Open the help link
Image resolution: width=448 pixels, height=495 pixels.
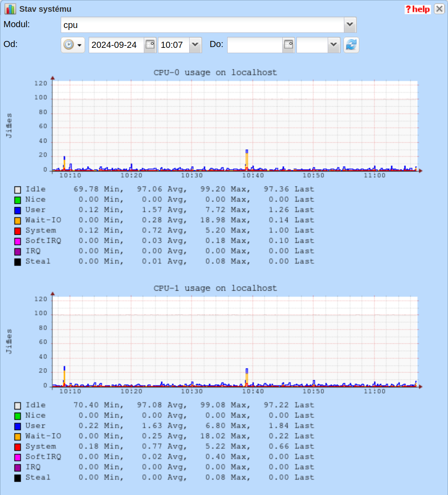pos(418,9)
